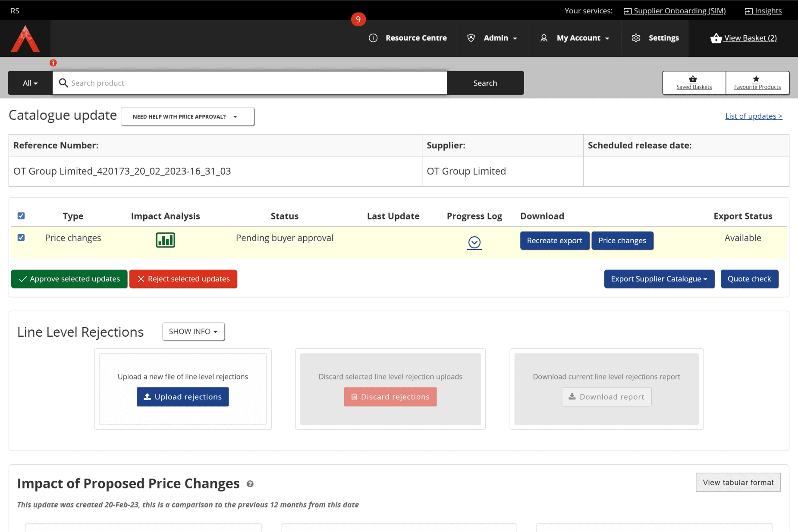Viewport: 798px width, 532px height.
Task: Click the Search product input field
Action: (x=254, y=83)
